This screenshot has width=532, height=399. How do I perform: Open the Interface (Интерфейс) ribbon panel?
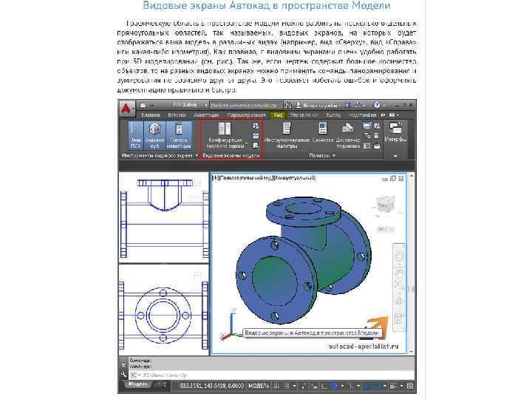pos(395,132)
